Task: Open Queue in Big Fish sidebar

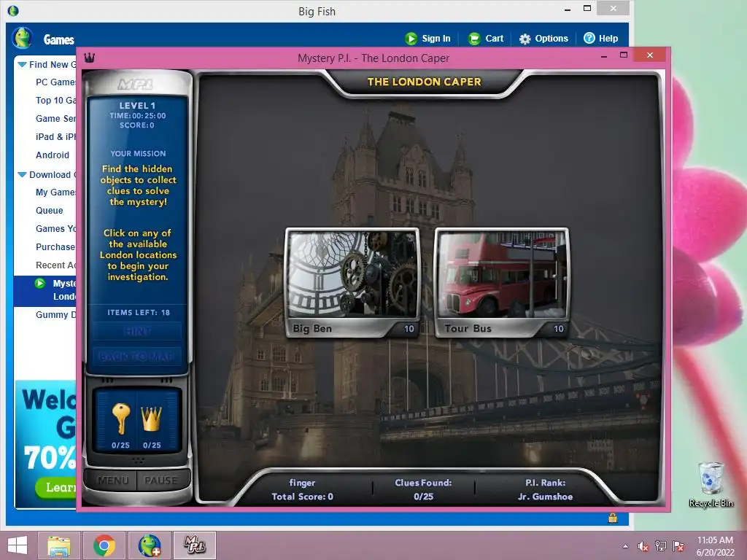Action: point(49,211)
